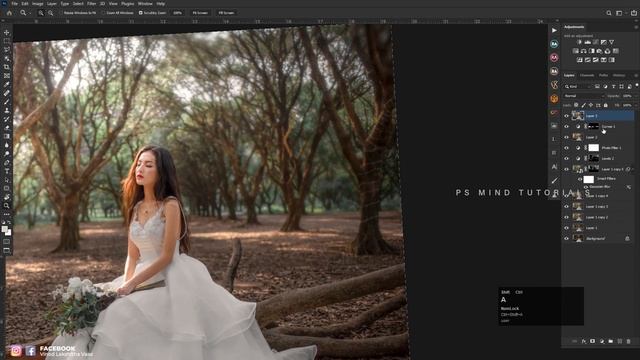Select the Crop tool

pyautogui.click(x=7, y=67)
